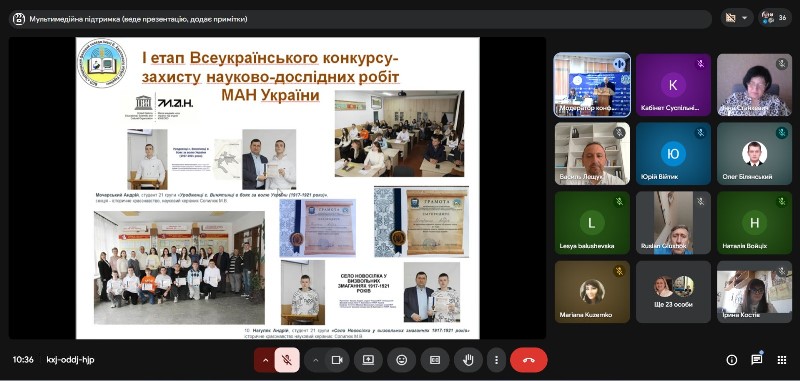
Task: Click muted mic icon on Юрій Війтик tile
Action: pos(701,133)
